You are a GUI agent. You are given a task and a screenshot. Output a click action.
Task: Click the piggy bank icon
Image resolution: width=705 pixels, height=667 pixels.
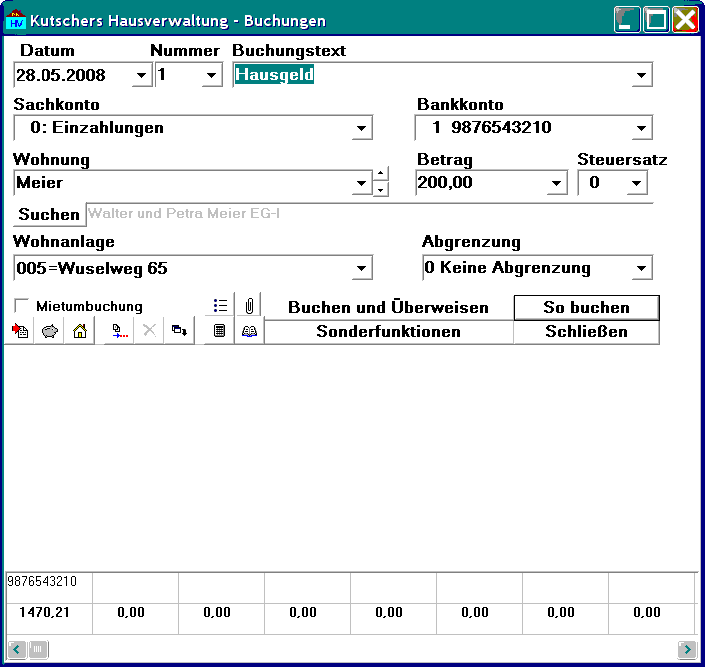(49, 331)
